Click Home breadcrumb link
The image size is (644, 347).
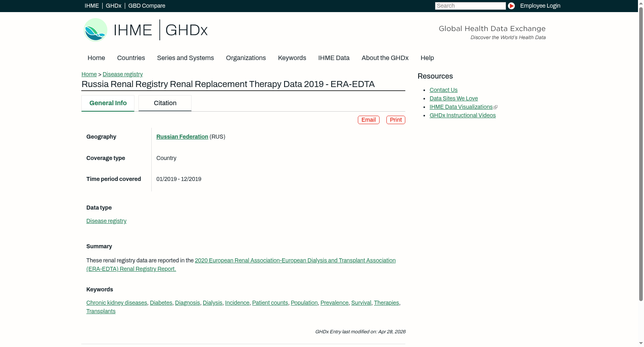click(89, 74)
